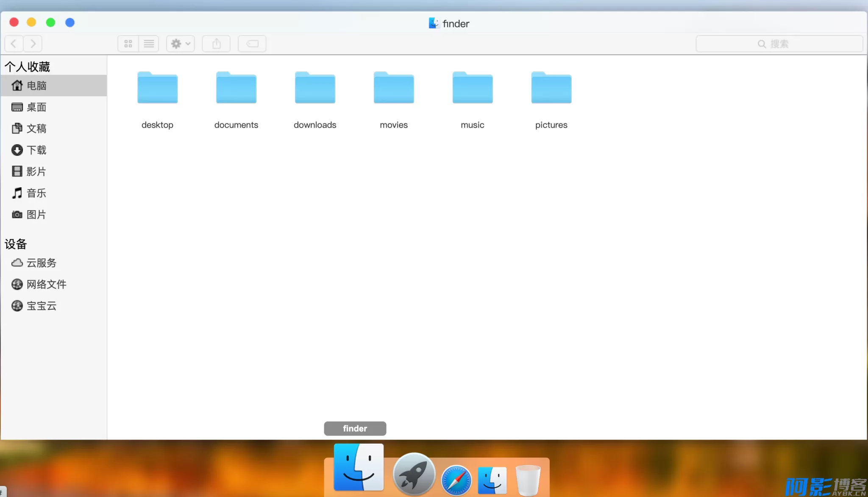The image size is (868, 497).
Task: Click the blue window control button
Action: pyautogui.click(x=70, y=22)
